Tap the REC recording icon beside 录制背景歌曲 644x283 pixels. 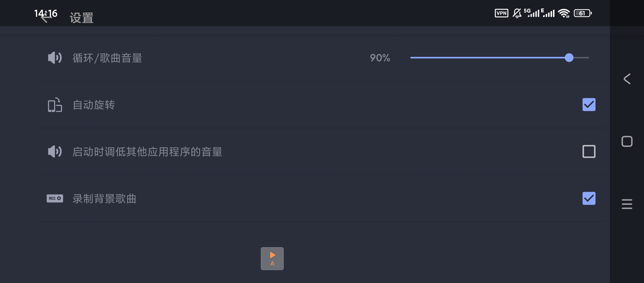coord(54,199)
